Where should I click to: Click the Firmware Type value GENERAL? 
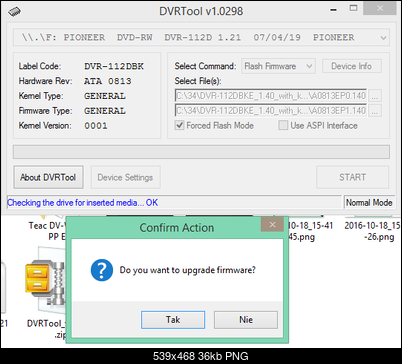click(105, 111)
